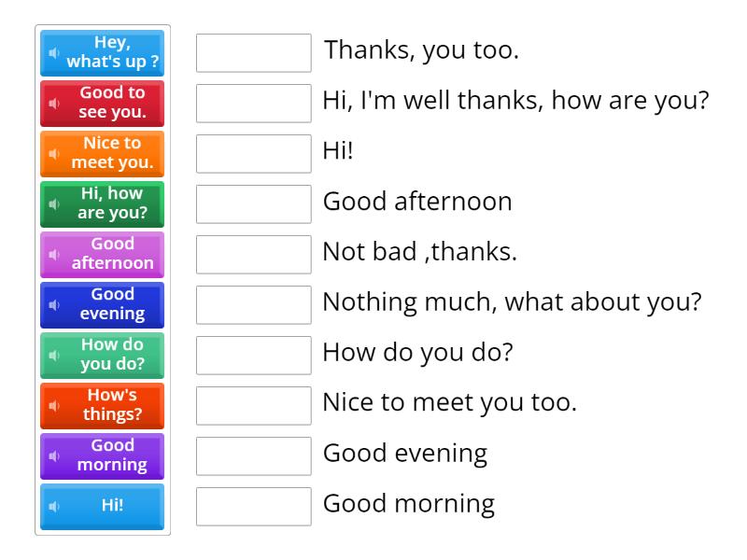747x560 pixels.
Task: Play audio for the blue "Hi!" tile
Action: [x=53, y=507]
